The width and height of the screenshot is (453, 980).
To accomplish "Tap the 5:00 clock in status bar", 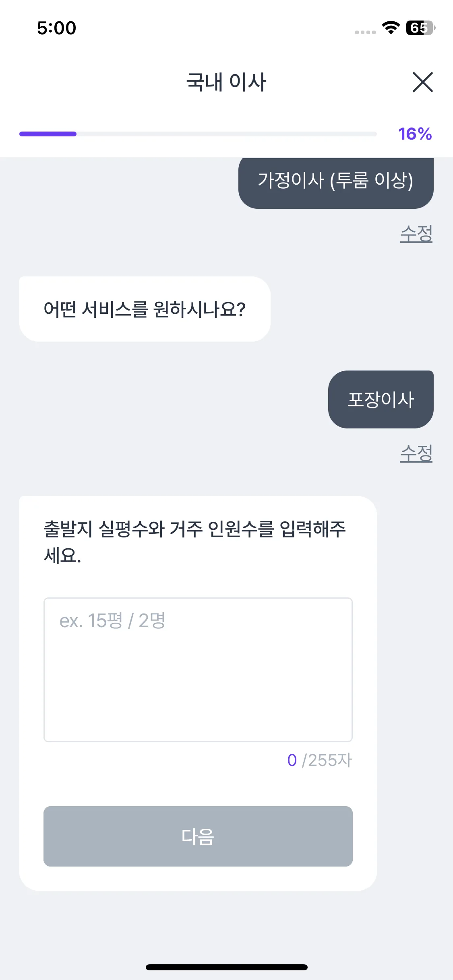I will [56, 28].
